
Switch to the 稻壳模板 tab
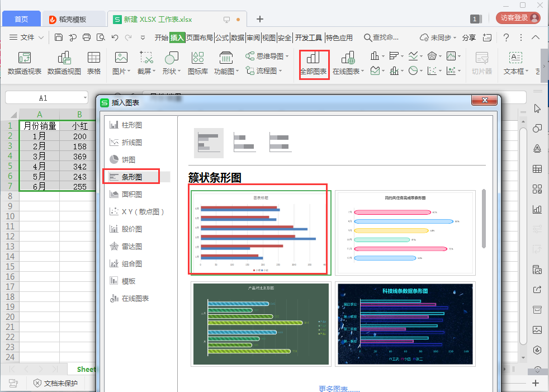pyautogui.click(x=73, y=19)
